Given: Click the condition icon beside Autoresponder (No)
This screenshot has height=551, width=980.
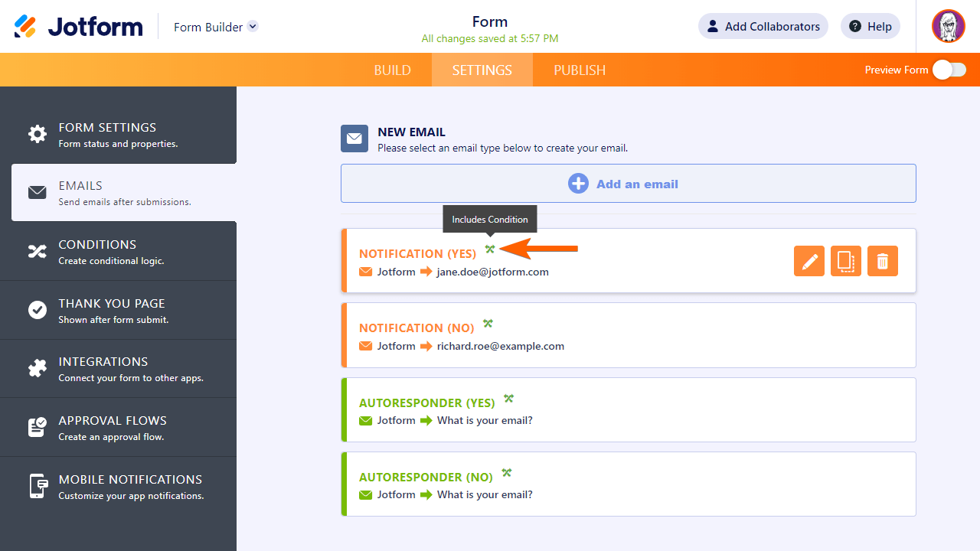Looking at the screenshot, I should tap(507, 473).
